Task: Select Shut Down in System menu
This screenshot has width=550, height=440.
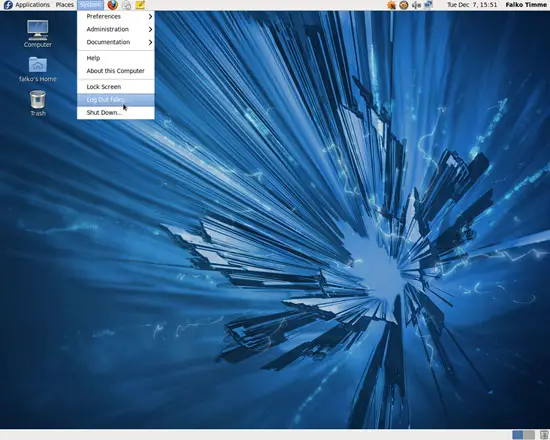Action: pos(116,112)
